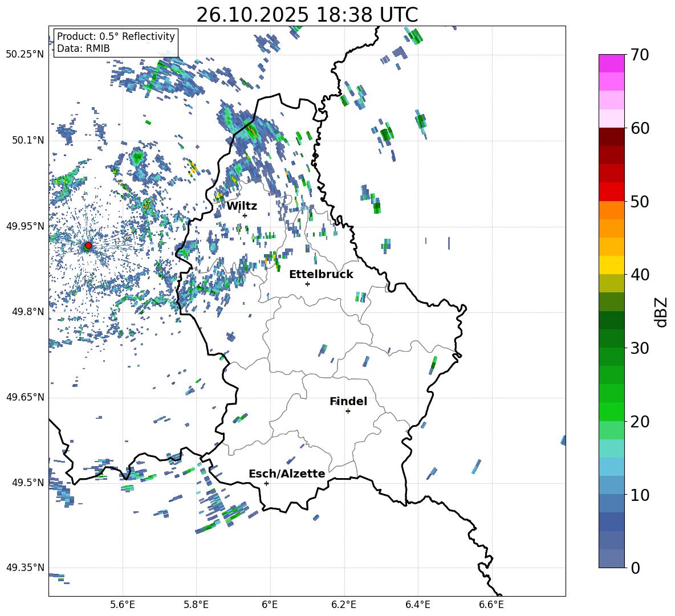The height and width of the screenshot is (616, 675).
Task: Click the cross marker below Ettelbruck label
Action: point(307,284)
